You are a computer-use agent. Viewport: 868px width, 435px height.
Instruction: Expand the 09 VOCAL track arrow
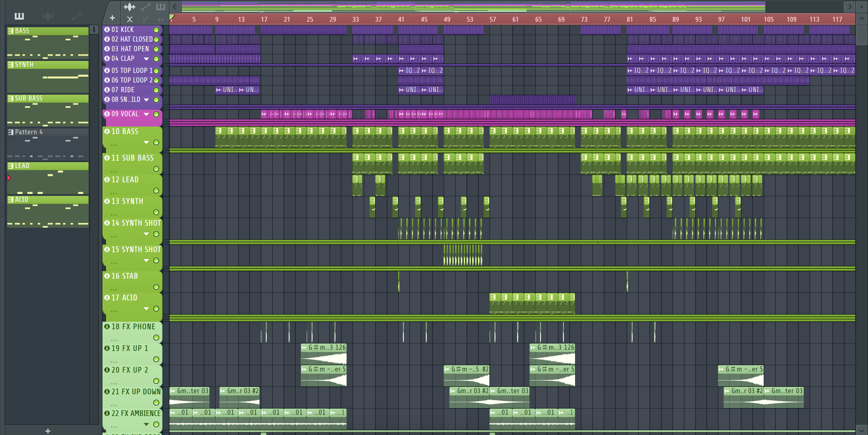tap(146, 114)
